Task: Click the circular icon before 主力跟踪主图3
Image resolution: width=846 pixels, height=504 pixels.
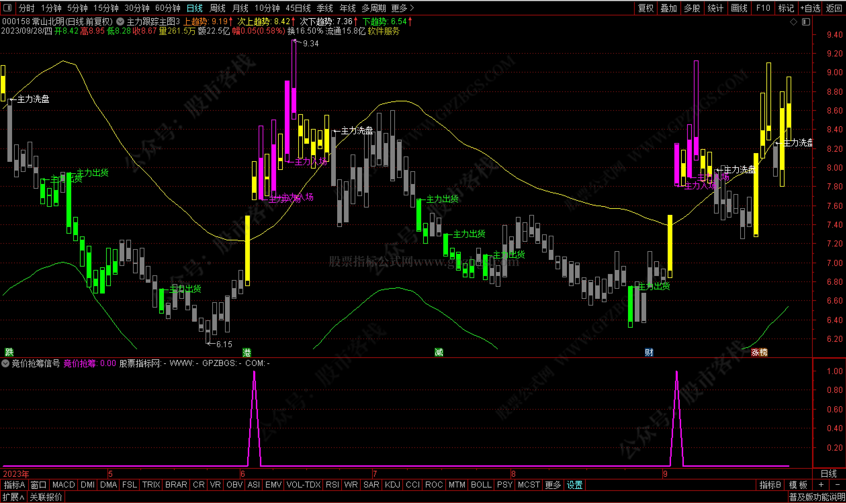Action: (x=120, y=22)
